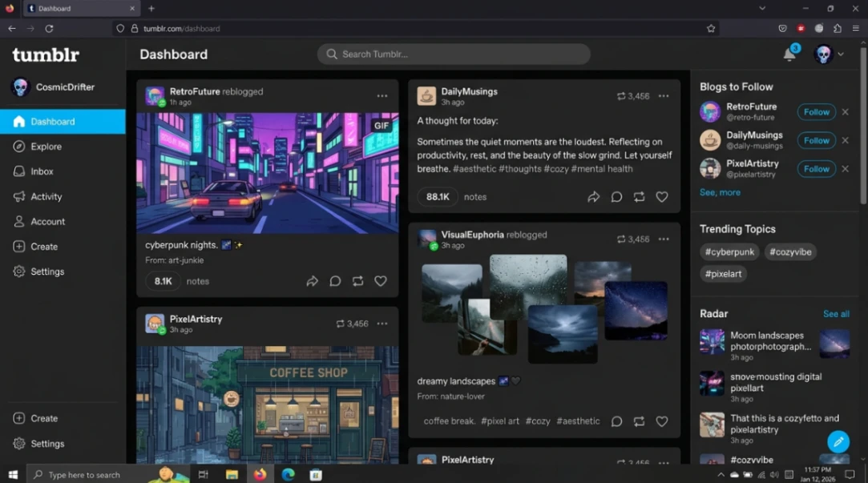Open Moom landscapes Radar item
Screen dimensions: 868x483
point(774,346)
